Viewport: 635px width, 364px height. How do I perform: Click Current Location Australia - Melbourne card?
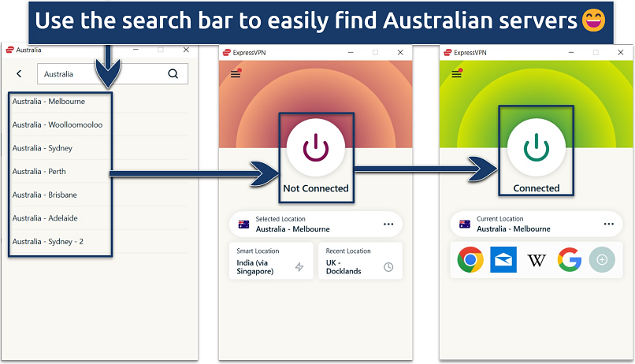tap(537, 224)
